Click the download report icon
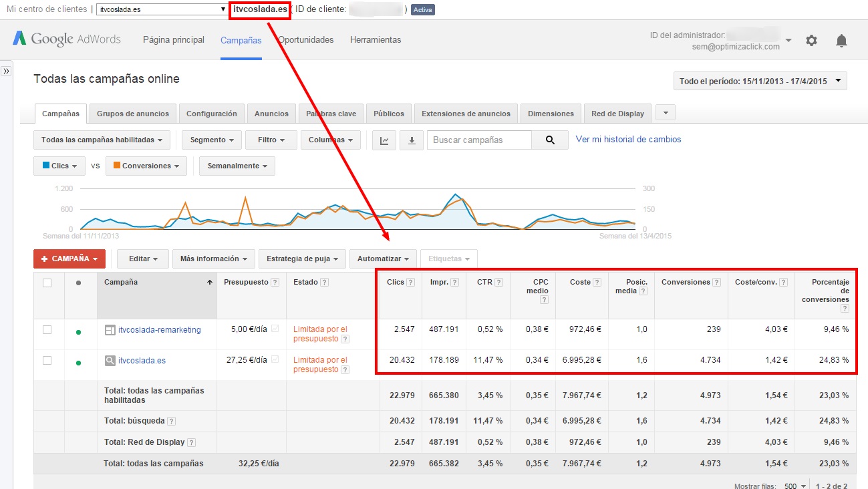868x489 pixels. tap(412, 140)
